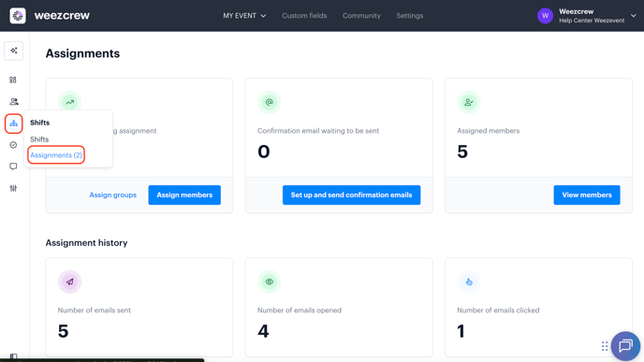Open Settings in top navigation
644x362 pixels.
point(409,16)
